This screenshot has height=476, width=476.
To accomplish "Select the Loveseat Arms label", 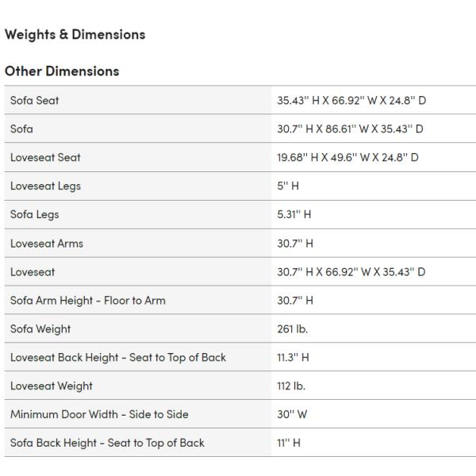I will [46, 244].
